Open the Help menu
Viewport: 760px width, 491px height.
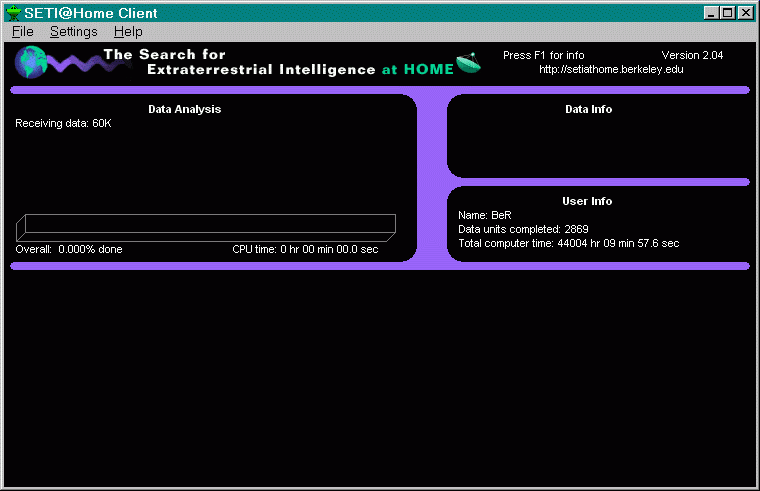[x=128, y=32]
